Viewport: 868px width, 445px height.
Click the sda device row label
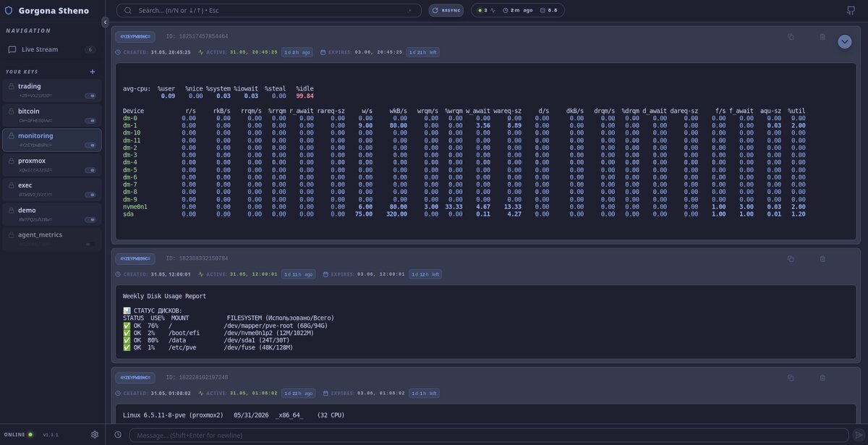coord(128,214)
